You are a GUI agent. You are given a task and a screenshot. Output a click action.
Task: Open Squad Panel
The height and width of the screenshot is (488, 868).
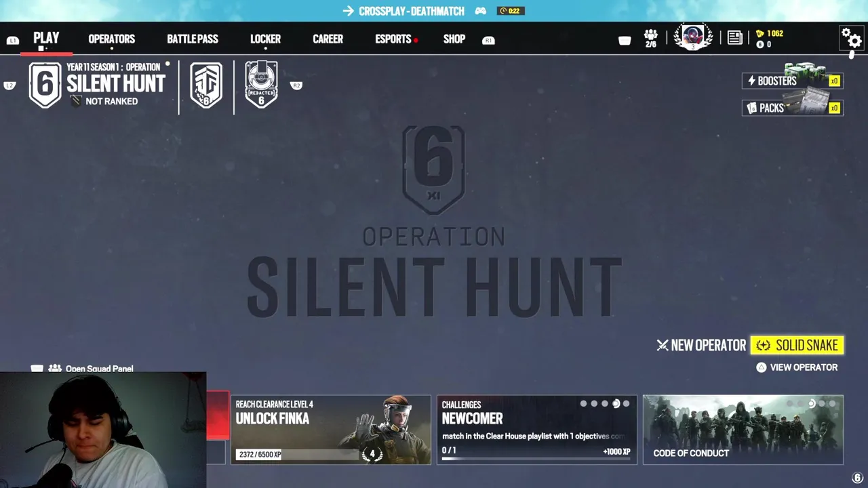click(99, 369)
